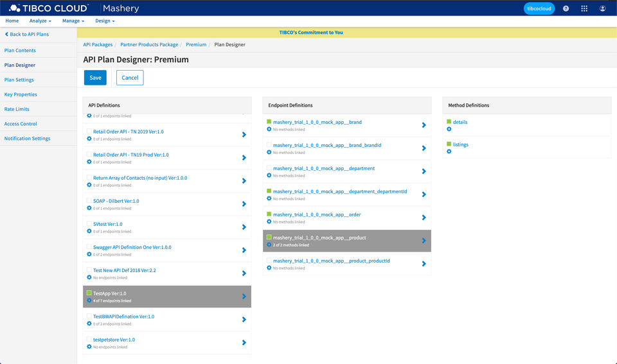
Task: Open the apps grid launcher icon
Action: coord(584,8)
